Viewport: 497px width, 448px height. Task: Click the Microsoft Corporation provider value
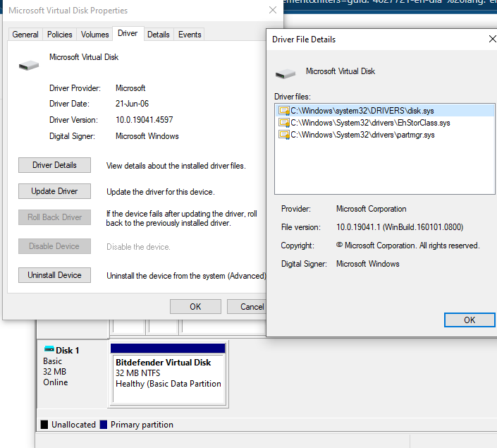pos(372,209)
